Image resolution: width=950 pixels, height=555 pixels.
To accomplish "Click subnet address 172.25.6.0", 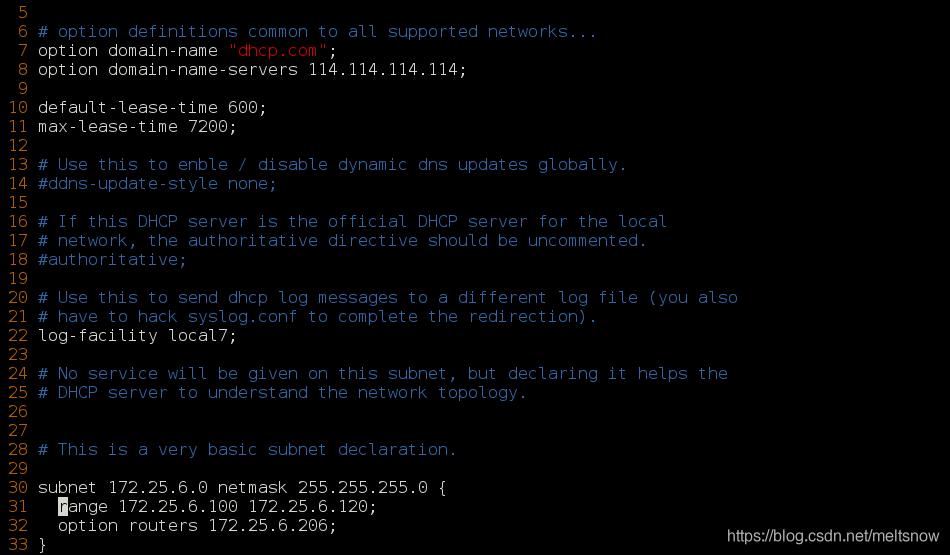I will 158,487.
